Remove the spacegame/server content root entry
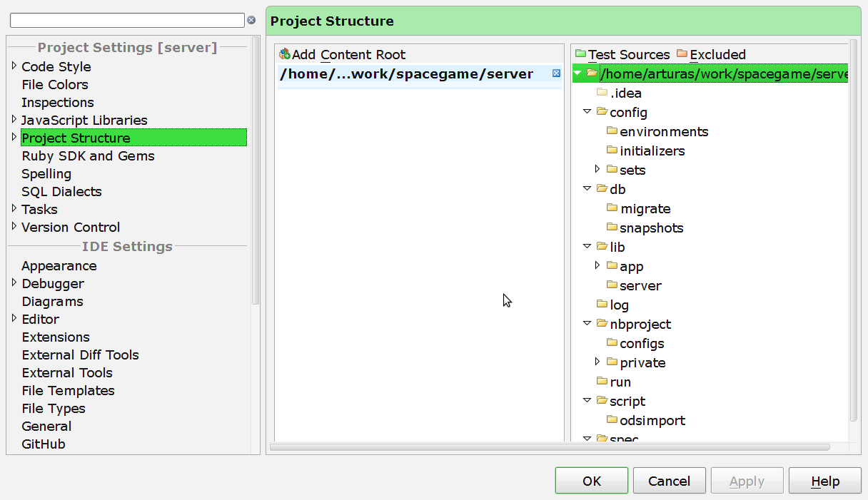 click(x=557, y=73)
